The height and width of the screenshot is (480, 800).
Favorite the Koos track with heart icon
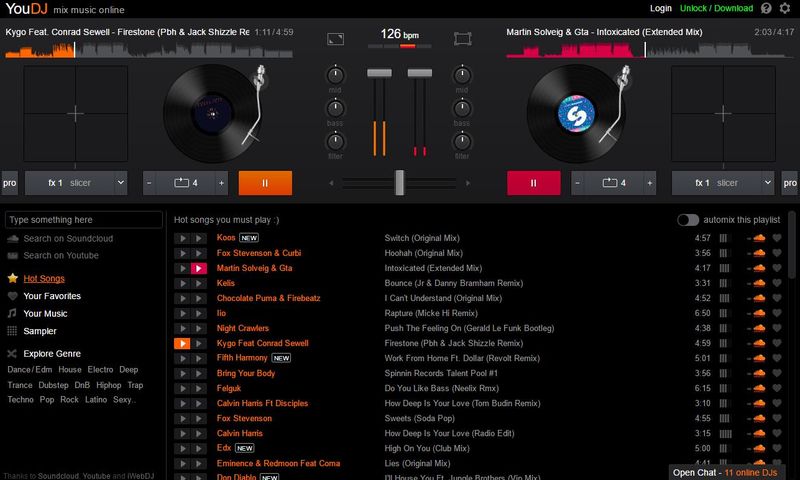pos(777,238)
